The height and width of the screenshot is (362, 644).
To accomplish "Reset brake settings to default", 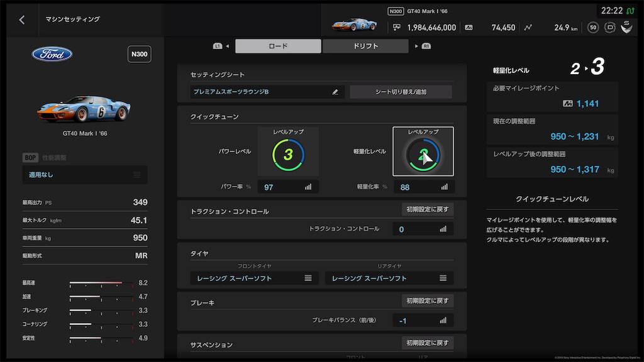I will [x=428, y=301].
